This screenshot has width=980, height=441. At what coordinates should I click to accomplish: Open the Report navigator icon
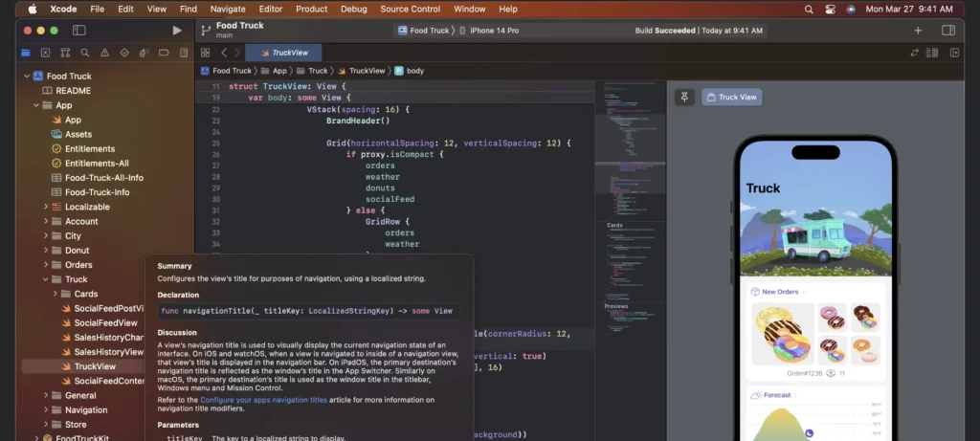coord(184,53)
